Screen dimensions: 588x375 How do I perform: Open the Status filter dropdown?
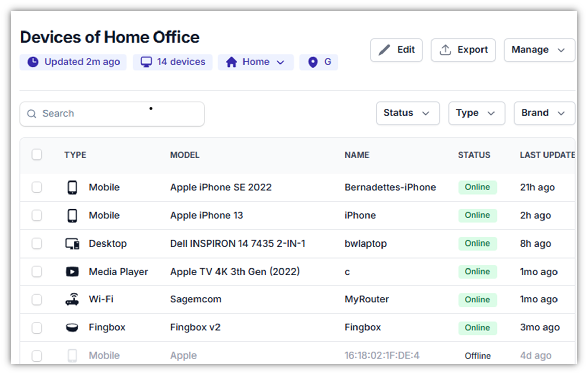tap(408, 113)
